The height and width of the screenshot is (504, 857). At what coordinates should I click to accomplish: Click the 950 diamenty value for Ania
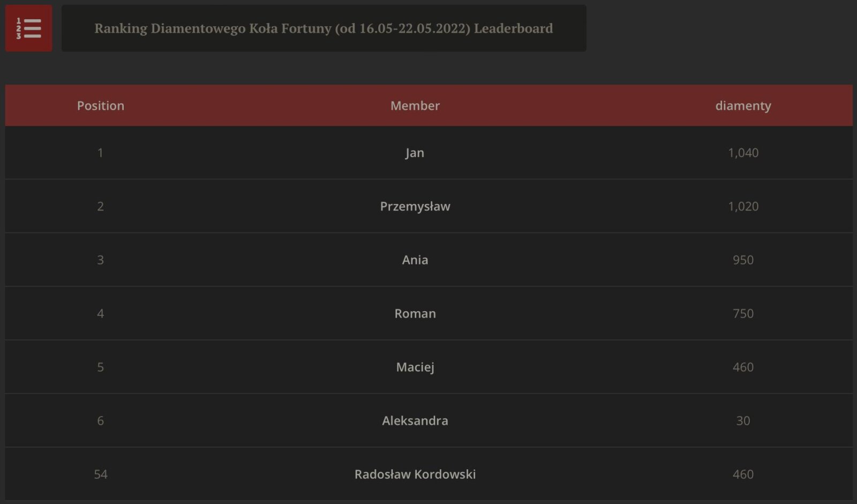point(743,260)
